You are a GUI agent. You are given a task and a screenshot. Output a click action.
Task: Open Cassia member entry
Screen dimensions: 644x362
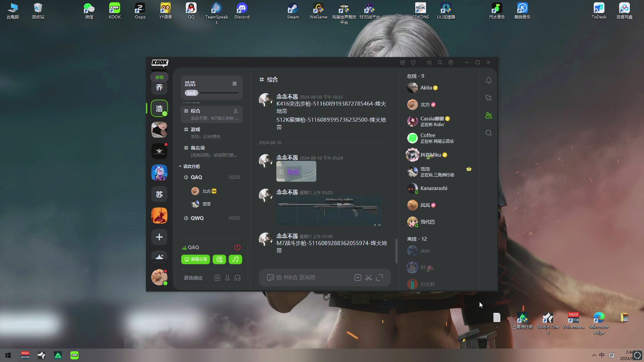click(x=439, y=121)
